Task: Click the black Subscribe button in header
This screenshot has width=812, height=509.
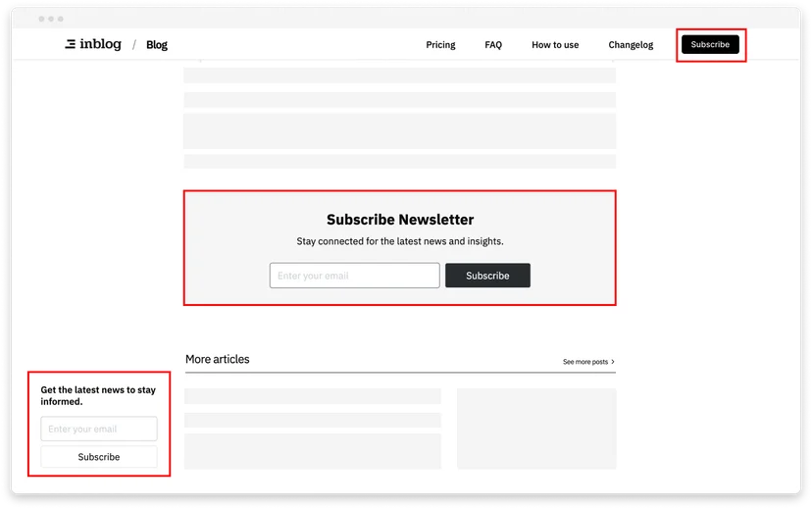Action: pos(710,44)
